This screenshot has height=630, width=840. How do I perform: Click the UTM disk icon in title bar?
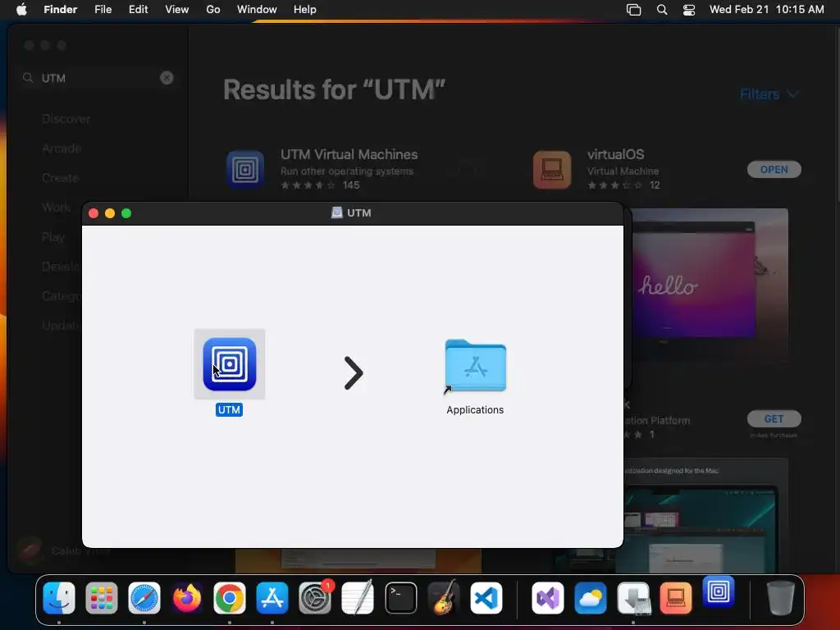(x=336, y=212)
